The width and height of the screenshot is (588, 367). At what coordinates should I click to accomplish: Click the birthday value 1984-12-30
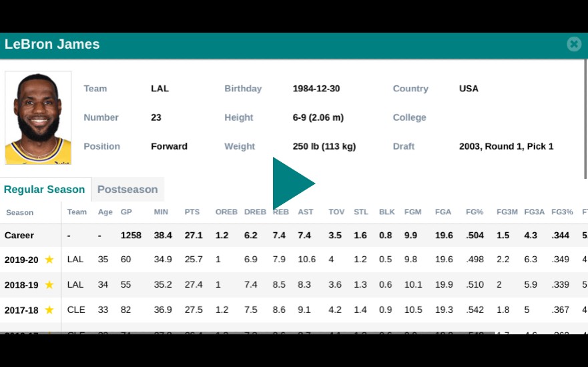316,89
